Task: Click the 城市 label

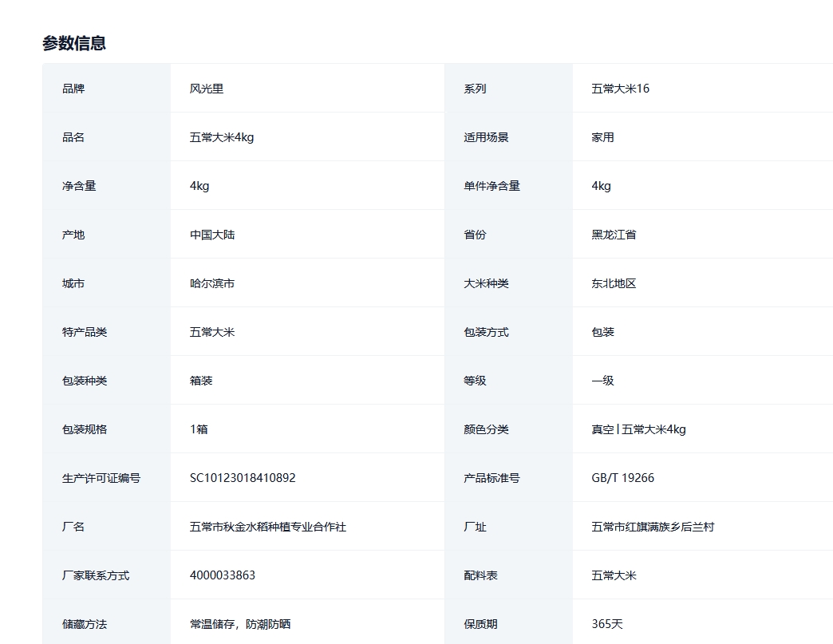Action: click(x=73, y=284)
